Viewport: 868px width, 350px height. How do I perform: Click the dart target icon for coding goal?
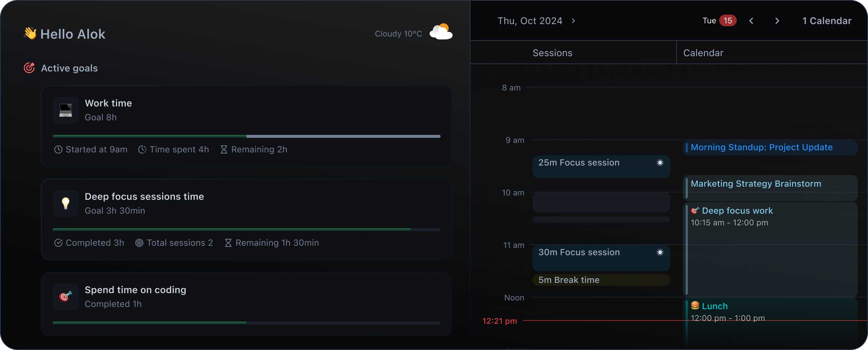pyautogui.click(x=66, y=297)
